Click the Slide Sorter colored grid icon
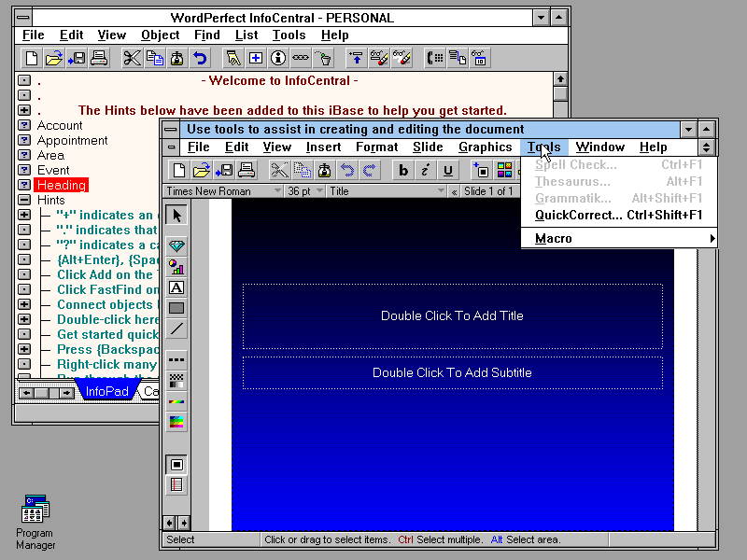This screenshot has height=560, width=747. (504, 170)
